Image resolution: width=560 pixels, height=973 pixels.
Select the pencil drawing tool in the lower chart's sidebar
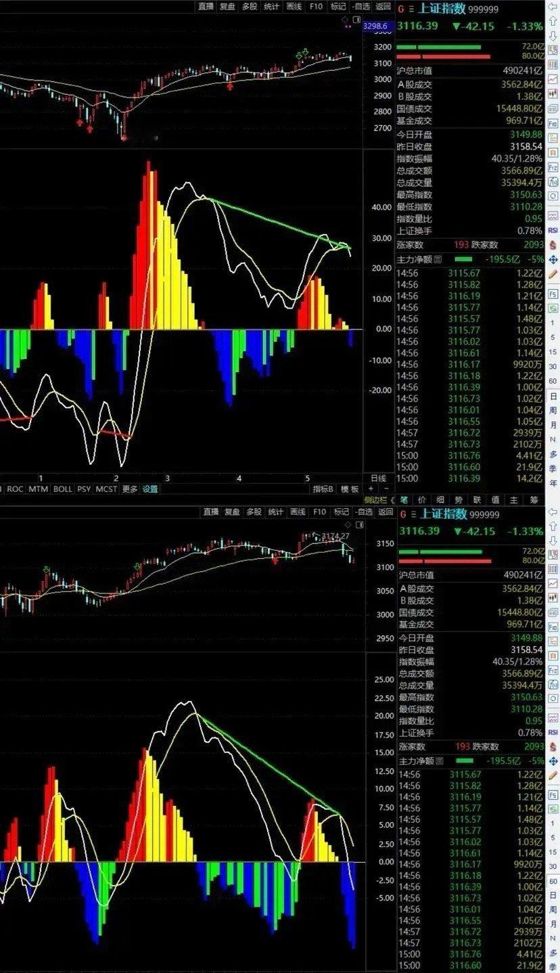pos(553,776)
